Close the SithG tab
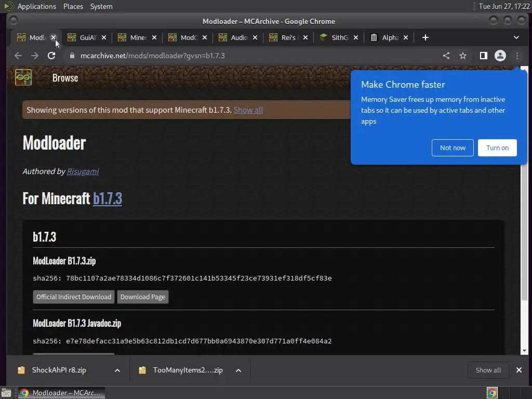The width and height of the screenshot is (532, 399). [x=355, y=37]
